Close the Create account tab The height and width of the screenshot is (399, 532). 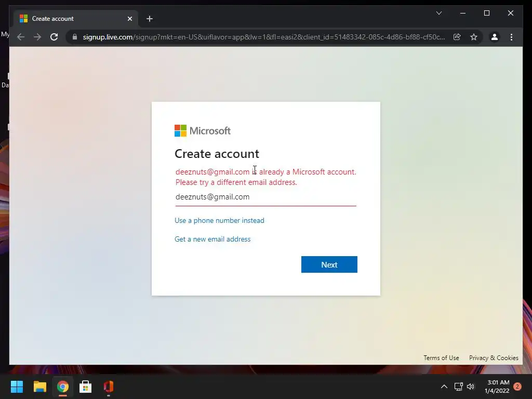pos(129,19)
